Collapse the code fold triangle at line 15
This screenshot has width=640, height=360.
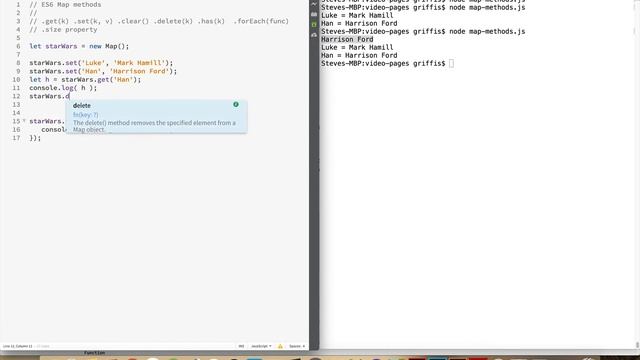click(24, 121)
